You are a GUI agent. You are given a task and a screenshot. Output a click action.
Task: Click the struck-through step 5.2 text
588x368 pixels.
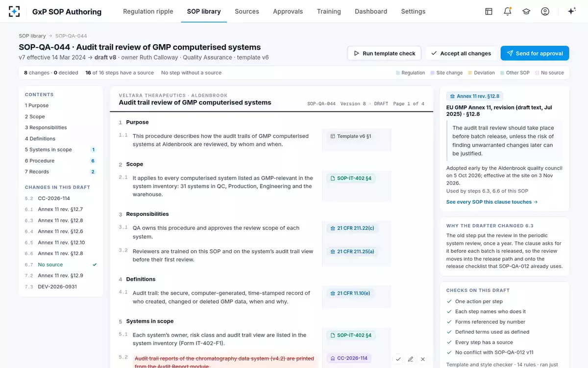[224, 362]
